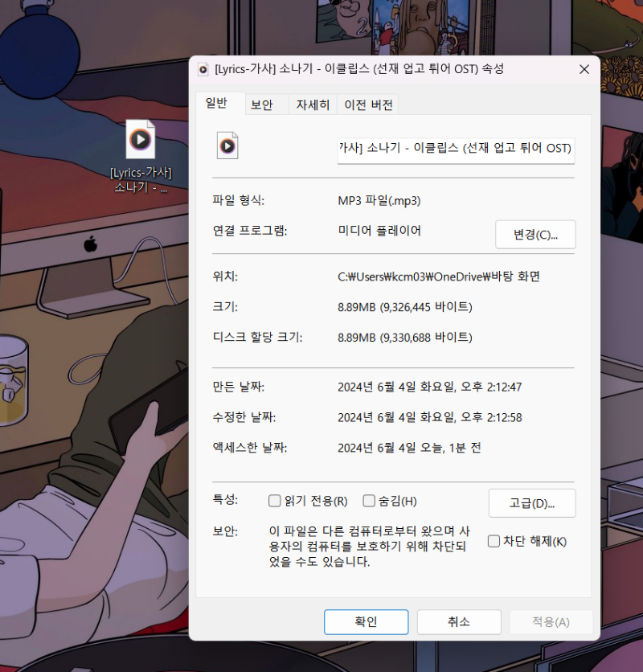643x672 pixels.
Task: Click the 디스크 할당 크기 label
Action: 258,338
